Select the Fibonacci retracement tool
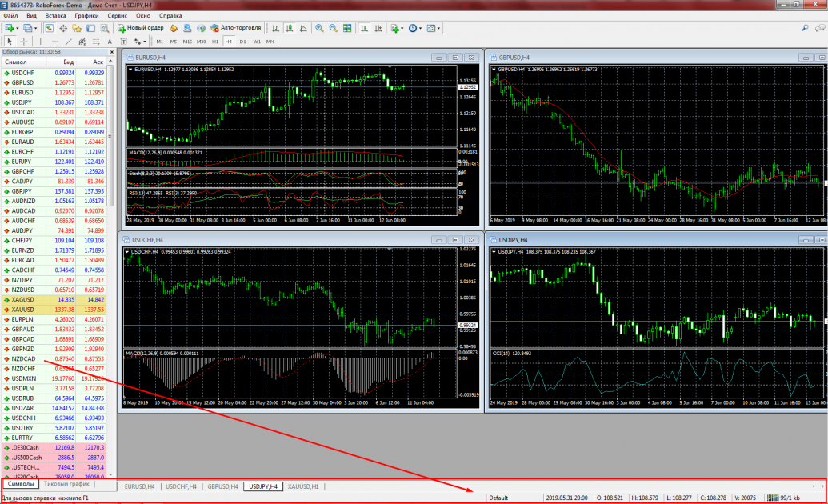 pyautogui.click(x=96, y=41)
